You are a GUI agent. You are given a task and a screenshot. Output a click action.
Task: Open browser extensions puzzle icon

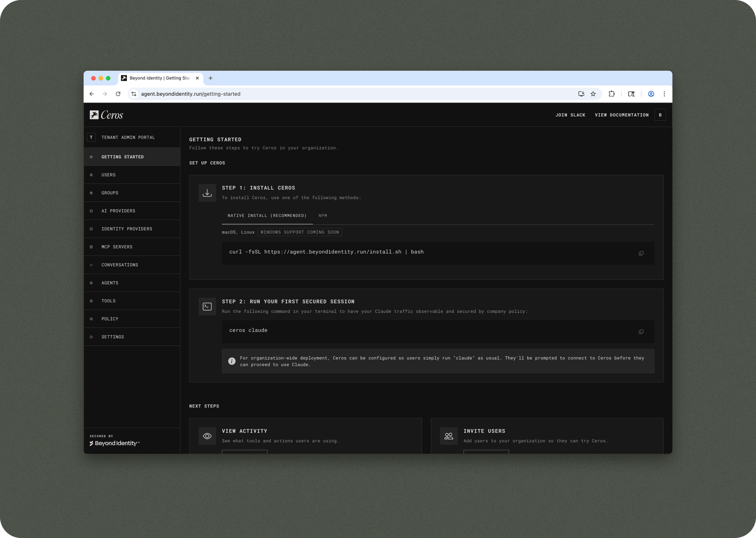[611, 94]
